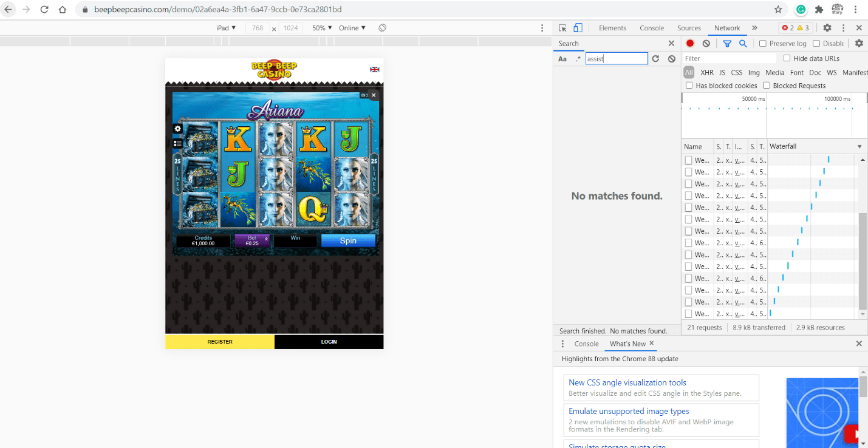Open the Online throttling dropdown
Screen dimensions: 868x448
coord(352,28)
